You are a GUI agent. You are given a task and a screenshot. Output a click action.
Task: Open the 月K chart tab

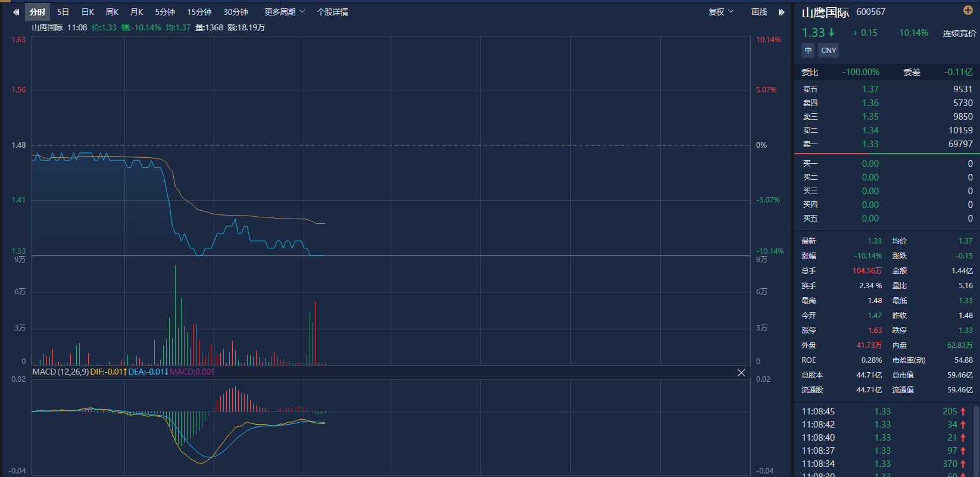click(x=136, y=12)
